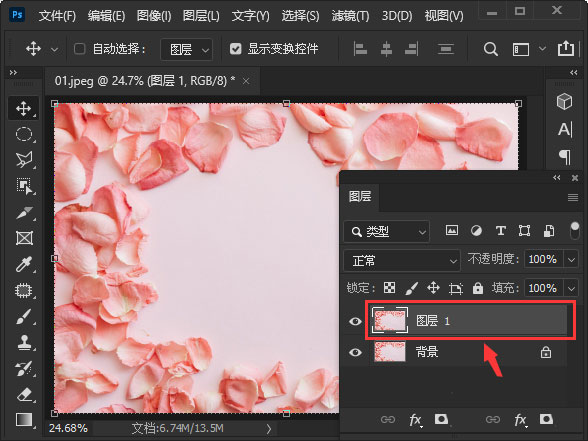Select the Frame tool

(24, 238)
